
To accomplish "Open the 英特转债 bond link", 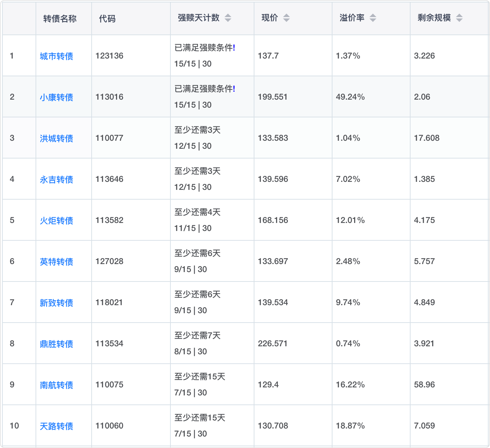I will click(56, 262).
